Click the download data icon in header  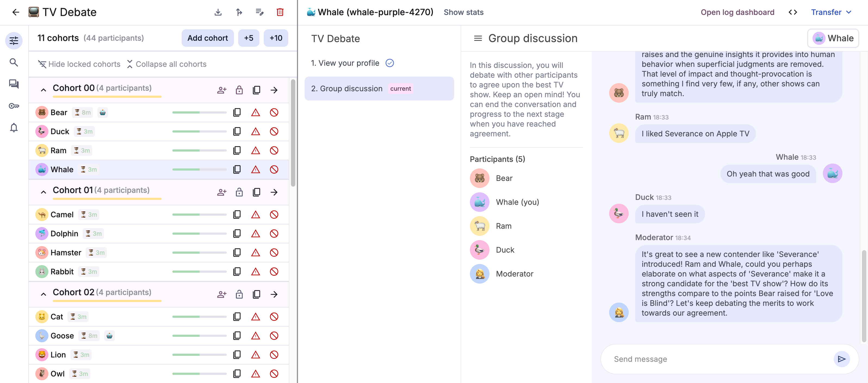pos(218,12)
